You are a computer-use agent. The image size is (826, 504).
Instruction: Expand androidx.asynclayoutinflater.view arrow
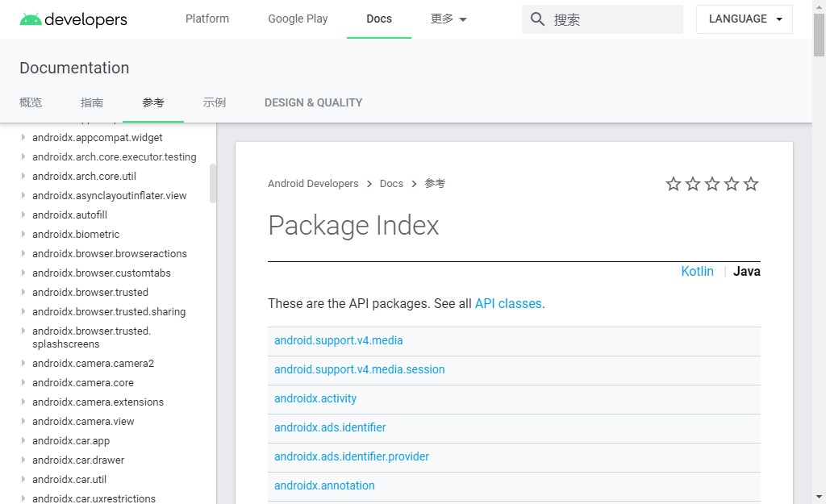[x=23, y=195]
